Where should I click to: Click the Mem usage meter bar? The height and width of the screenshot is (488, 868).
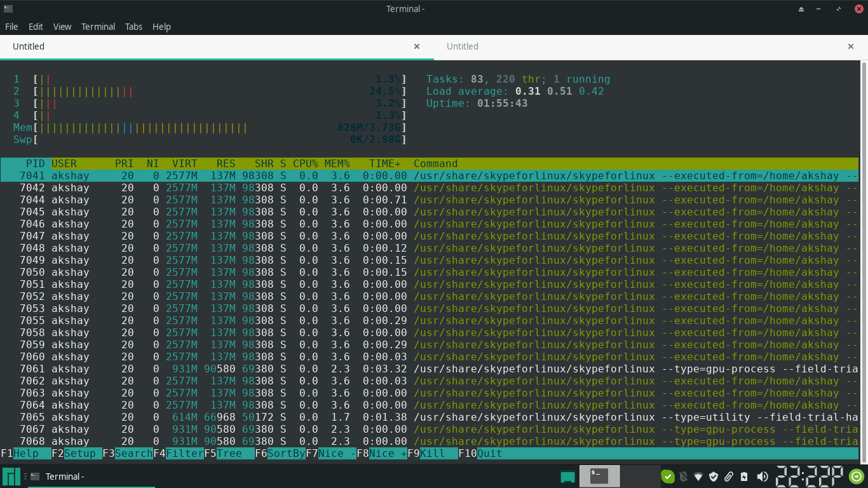(x=210, y=127)
